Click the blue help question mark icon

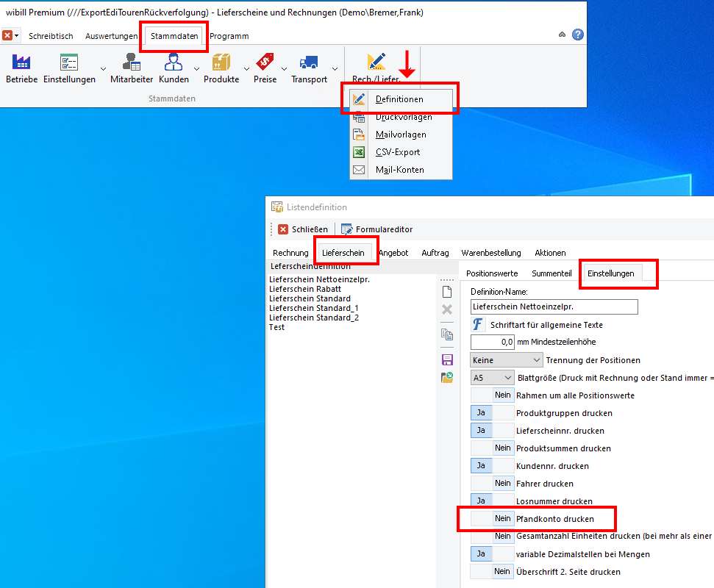pos(578,35)
